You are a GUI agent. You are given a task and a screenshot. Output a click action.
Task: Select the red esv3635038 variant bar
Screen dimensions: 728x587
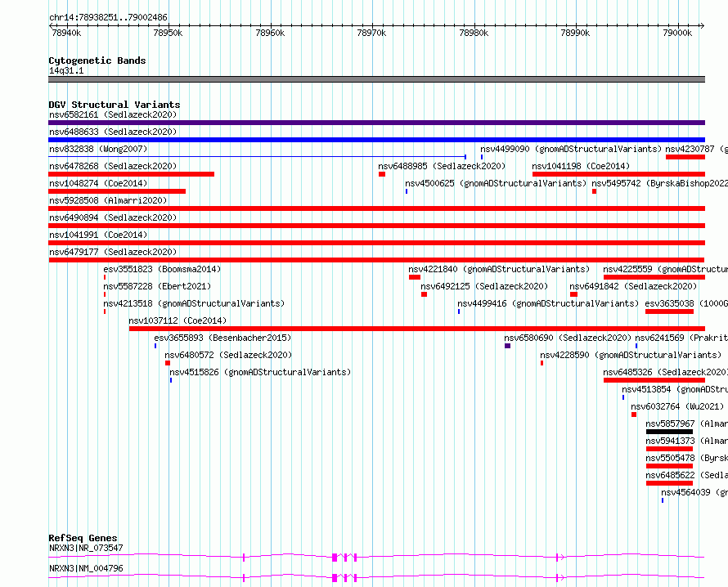tap(669, 311)
